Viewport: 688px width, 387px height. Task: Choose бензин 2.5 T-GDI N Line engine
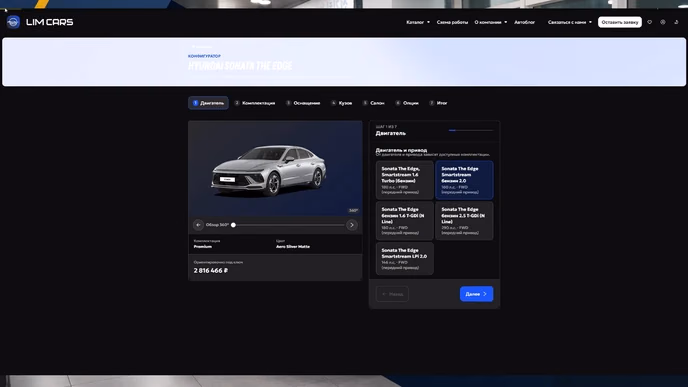tap(464, 221)
